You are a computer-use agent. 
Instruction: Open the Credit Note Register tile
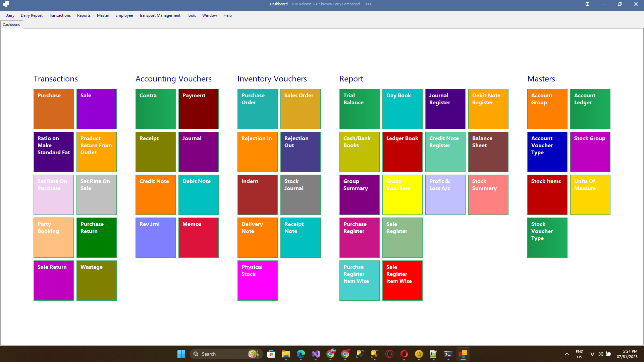[445, 152]
